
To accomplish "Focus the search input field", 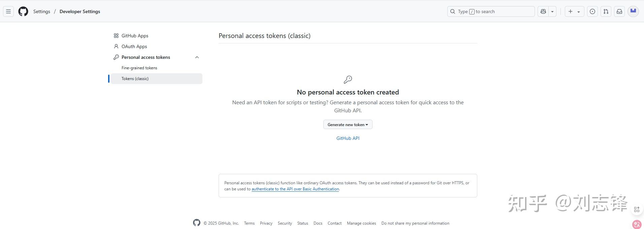I will pyautogui.click(x=492, y=11).
